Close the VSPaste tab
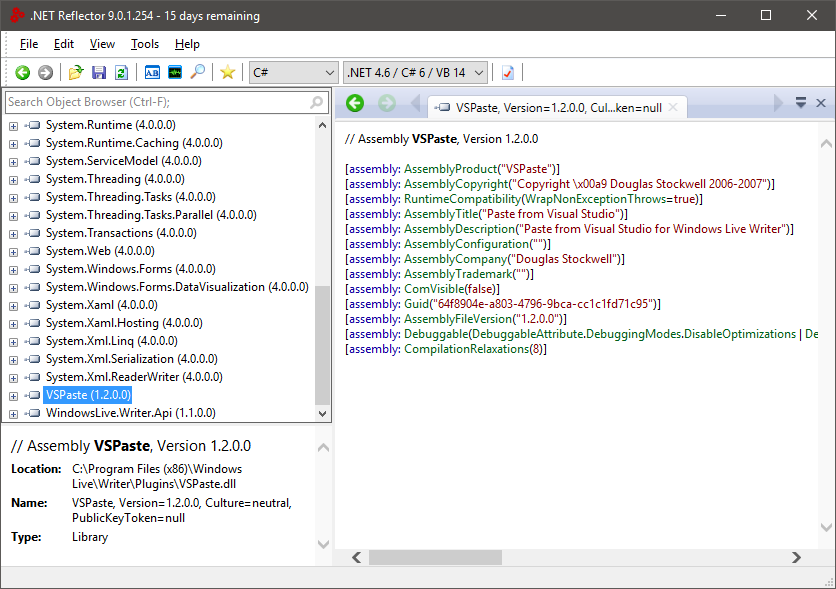The width and height of the screenshot is (836, 589). pos(673,107)
